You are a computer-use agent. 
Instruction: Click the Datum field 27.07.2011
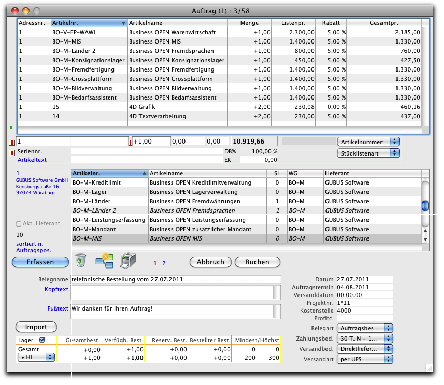coord(364,279)
